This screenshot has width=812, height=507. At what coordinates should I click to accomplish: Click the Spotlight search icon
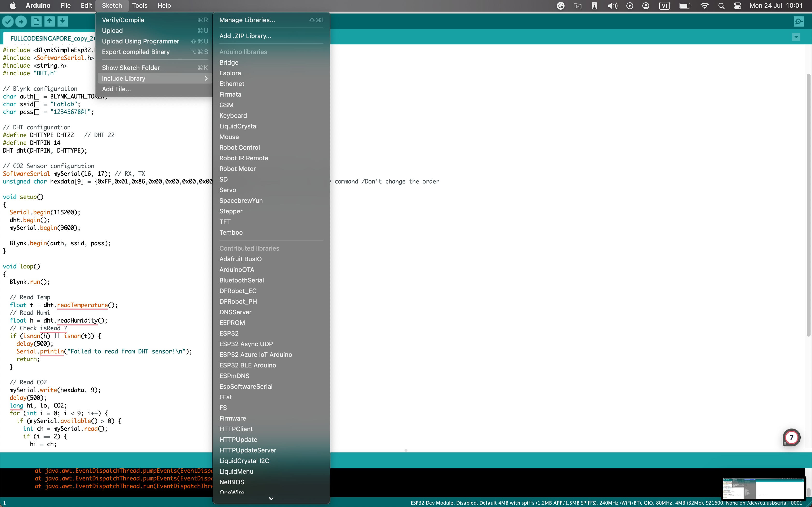click(x=721, y=6)
